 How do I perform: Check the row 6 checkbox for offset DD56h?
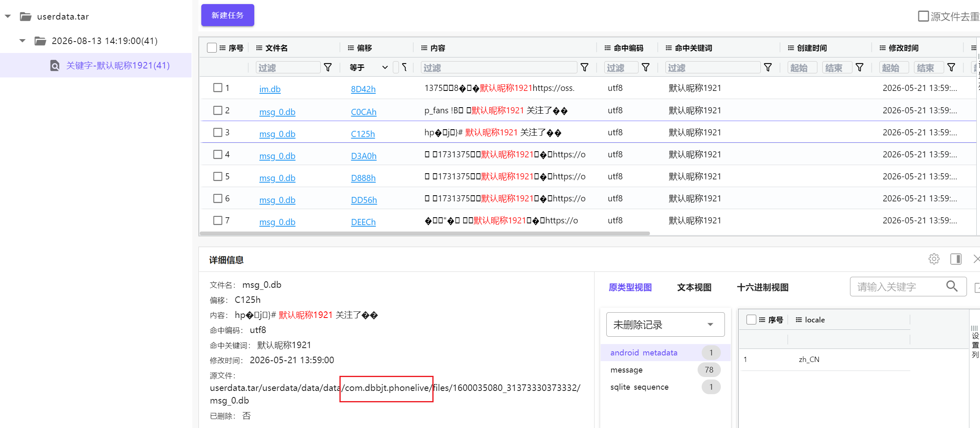click(218, 198)
